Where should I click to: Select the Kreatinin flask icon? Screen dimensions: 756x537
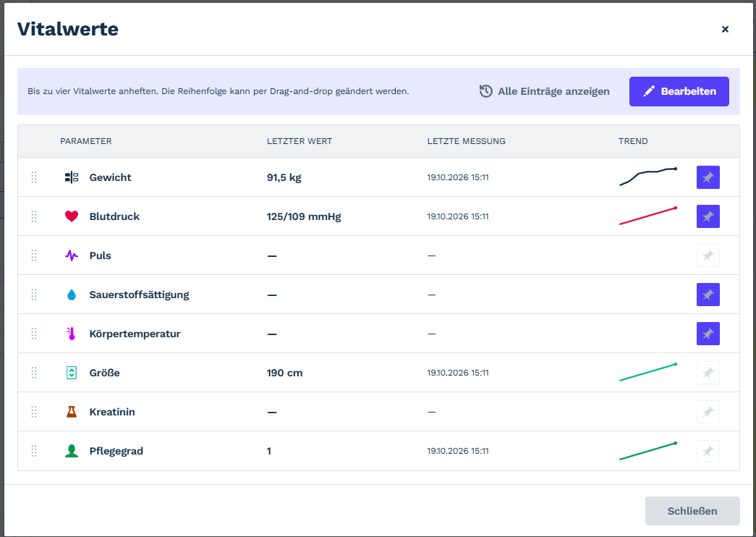tap(72, 412)
